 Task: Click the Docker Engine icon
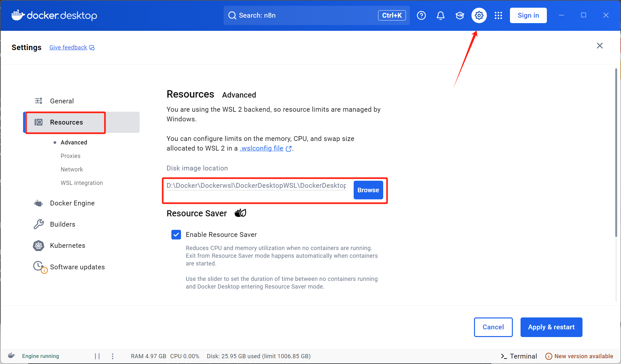[x=39, y=203]
